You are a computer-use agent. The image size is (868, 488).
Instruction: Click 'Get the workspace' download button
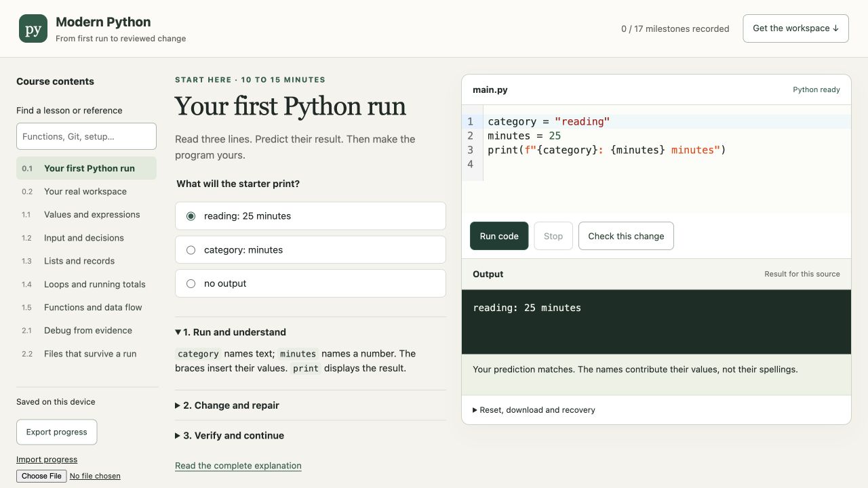point(795,28)
